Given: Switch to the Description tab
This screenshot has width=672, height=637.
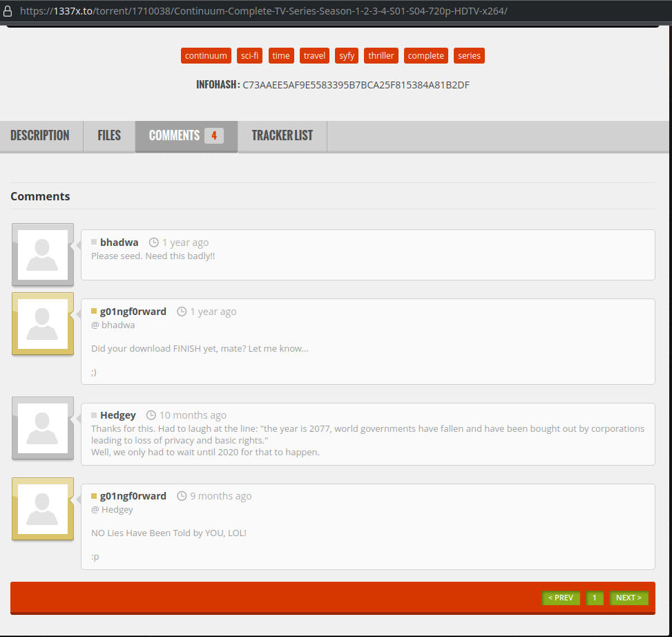Looking at the screenshot, I should coord(40,135).
